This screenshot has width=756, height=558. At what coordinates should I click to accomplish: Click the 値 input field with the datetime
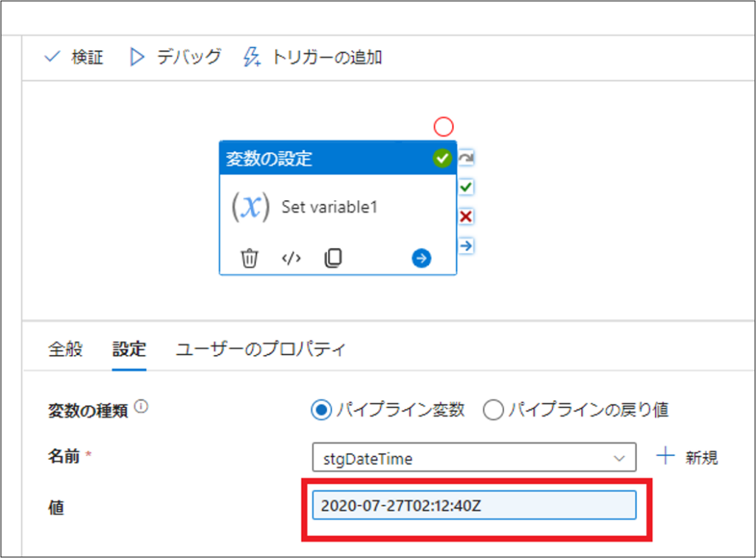474,506
